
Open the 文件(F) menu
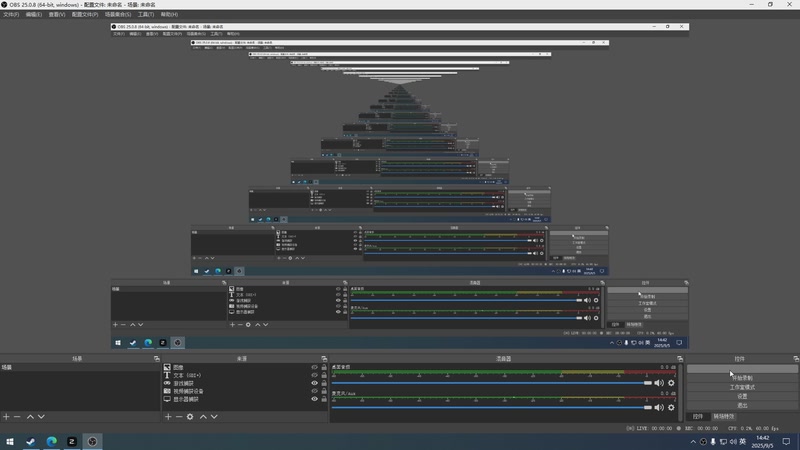pyautogui.click(x=11, y=14)
